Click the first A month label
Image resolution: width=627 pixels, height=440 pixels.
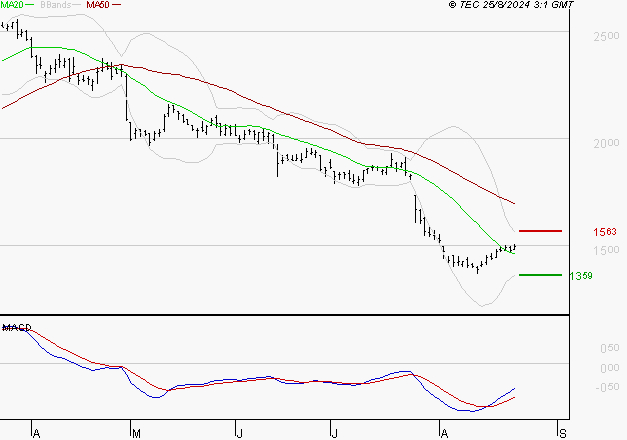pos(36,434)
